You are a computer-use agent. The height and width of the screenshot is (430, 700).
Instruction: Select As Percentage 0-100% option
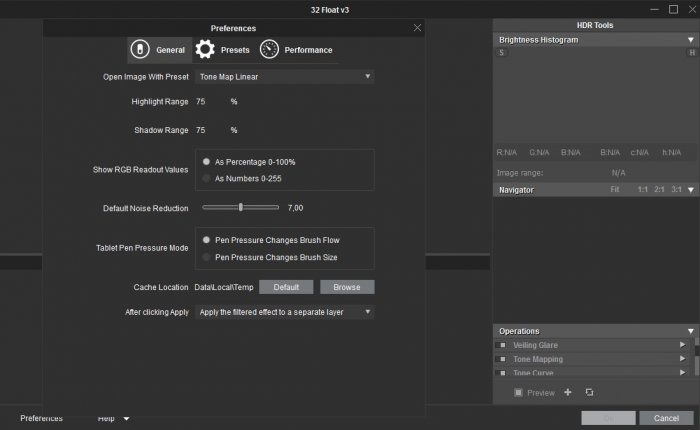coord(207,161)
